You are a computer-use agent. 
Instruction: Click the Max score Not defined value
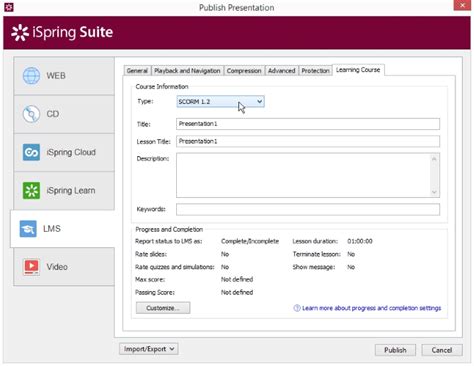[237, 279]
